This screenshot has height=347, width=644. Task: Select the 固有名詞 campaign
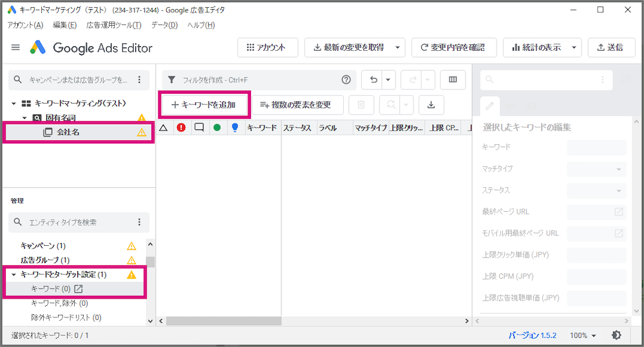pyautogui.click(x=61, y=118)
